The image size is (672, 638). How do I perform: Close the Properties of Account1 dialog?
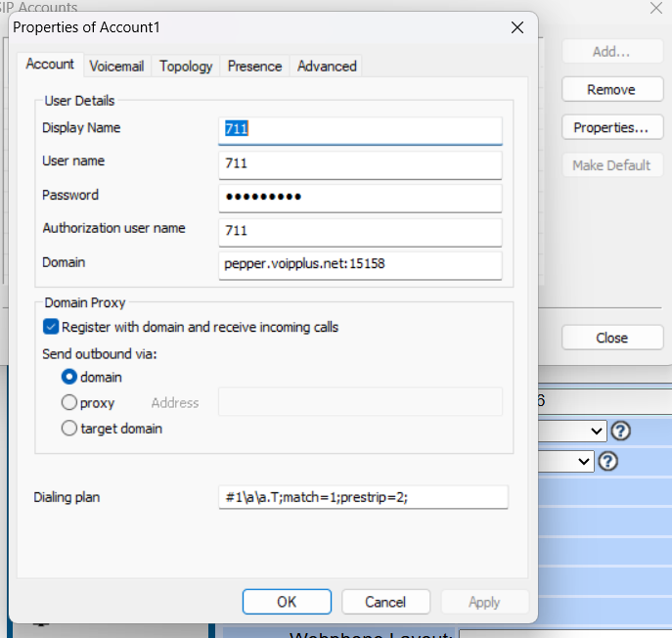pyautogui.click(x=517, y=27)
